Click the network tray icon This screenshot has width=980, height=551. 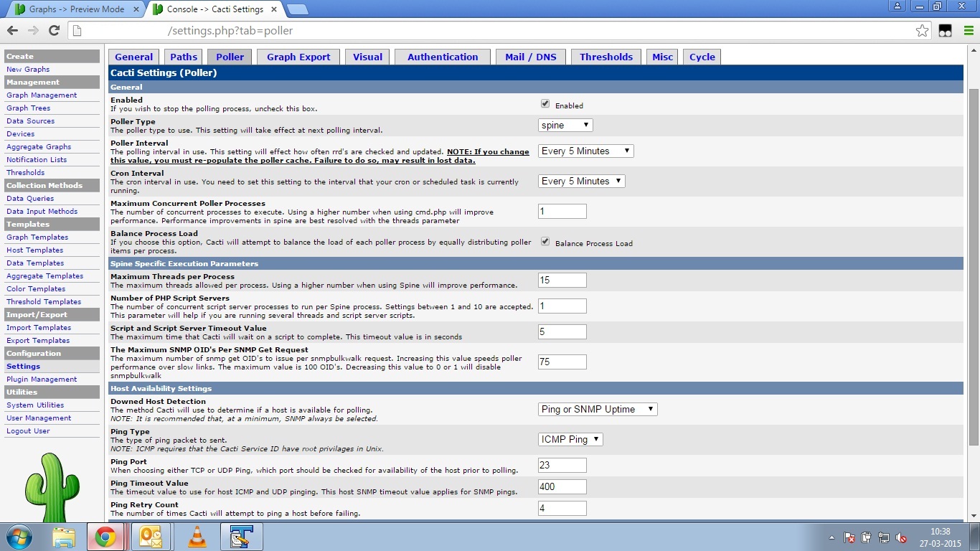[x=884, y=537]
